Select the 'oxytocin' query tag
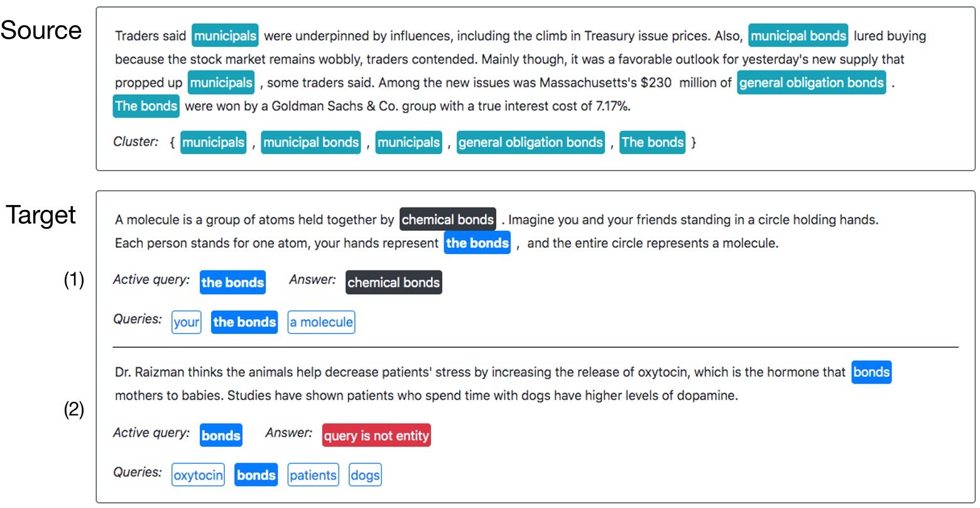The image size is (980, 508). click(x=198, y=476)
